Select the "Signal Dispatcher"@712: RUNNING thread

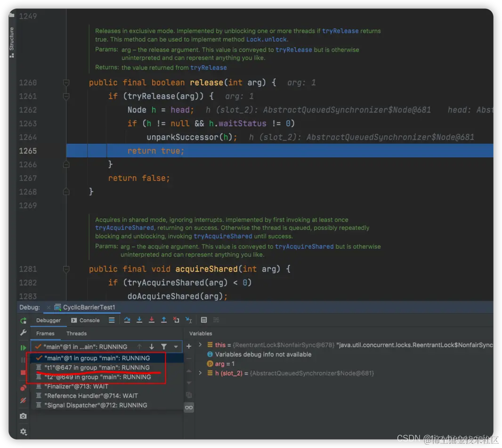tap(106, 405)
